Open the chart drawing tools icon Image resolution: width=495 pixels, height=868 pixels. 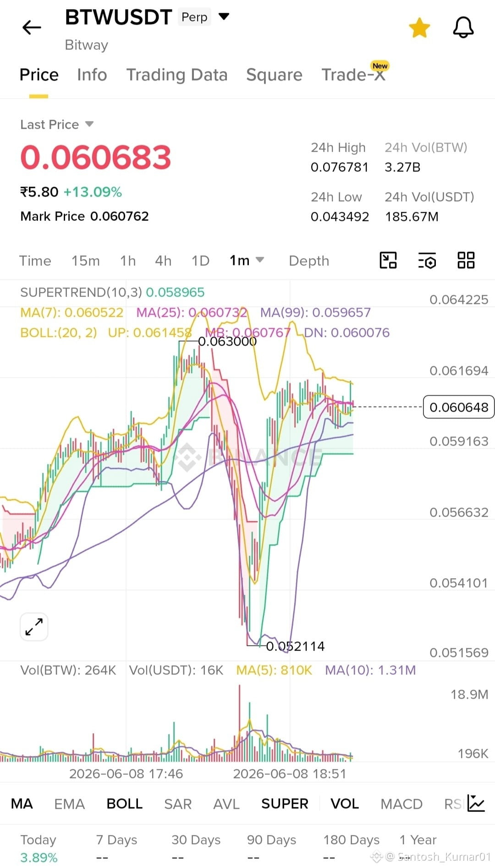click(x=388, y=260)
